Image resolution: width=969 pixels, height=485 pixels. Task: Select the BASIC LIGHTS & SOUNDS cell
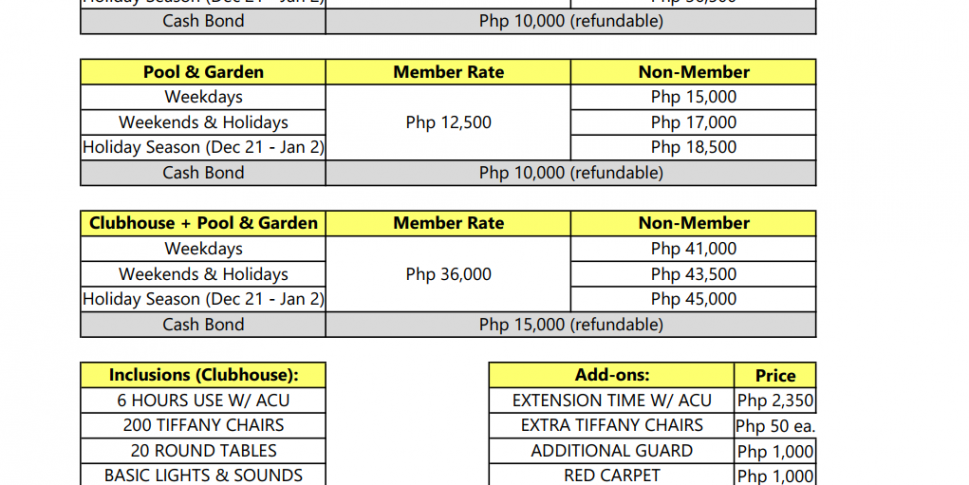pyautogui.click(x=203, y=475)
